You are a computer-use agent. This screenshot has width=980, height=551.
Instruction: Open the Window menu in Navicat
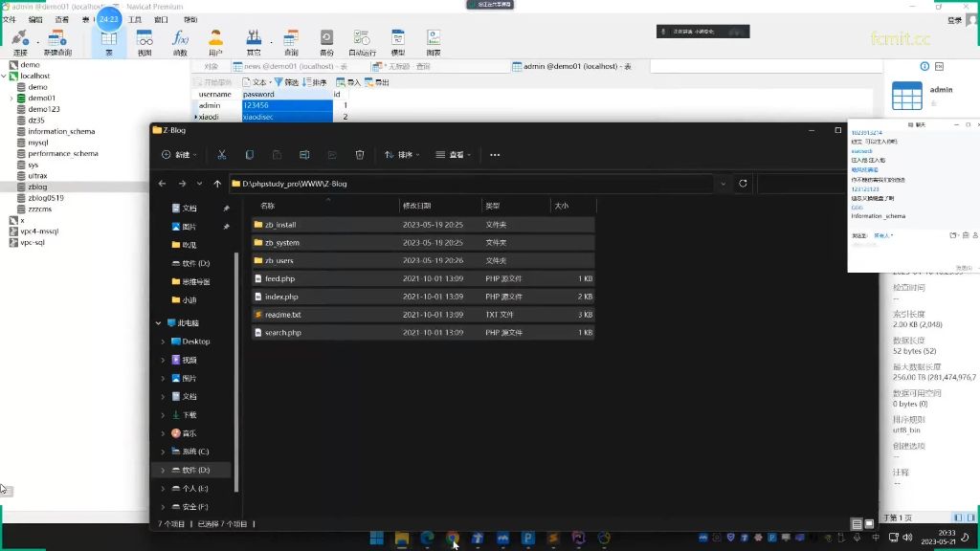click(x=161, y=19)
